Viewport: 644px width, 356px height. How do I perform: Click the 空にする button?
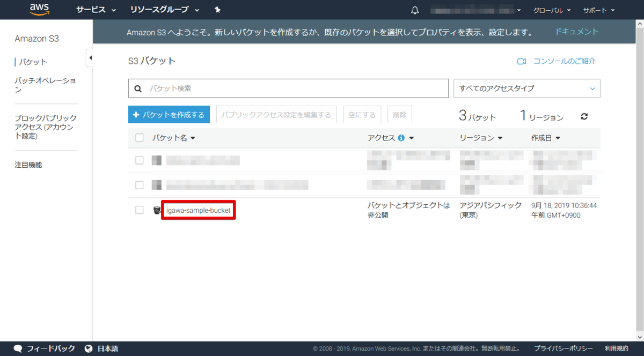click(362, 115)
